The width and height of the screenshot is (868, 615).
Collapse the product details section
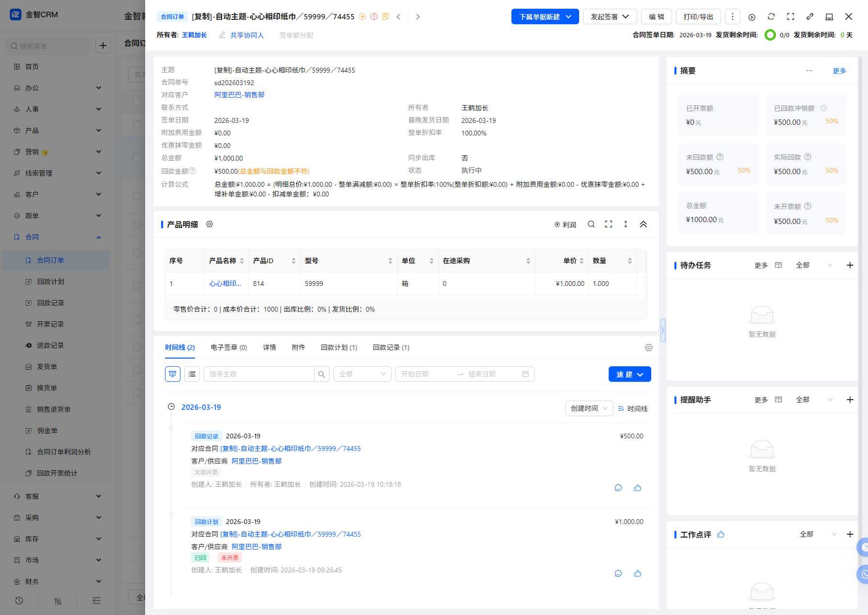[644, 225]
